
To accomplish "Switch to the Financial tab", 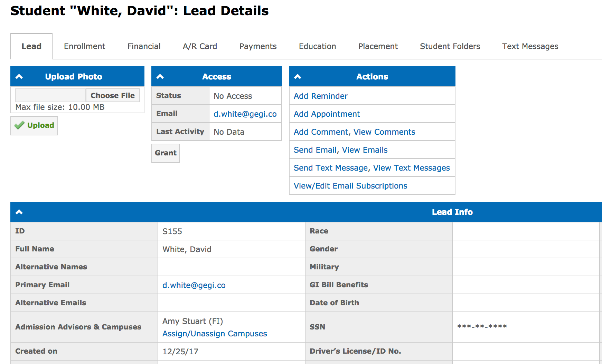I will [x=144, y=46].
